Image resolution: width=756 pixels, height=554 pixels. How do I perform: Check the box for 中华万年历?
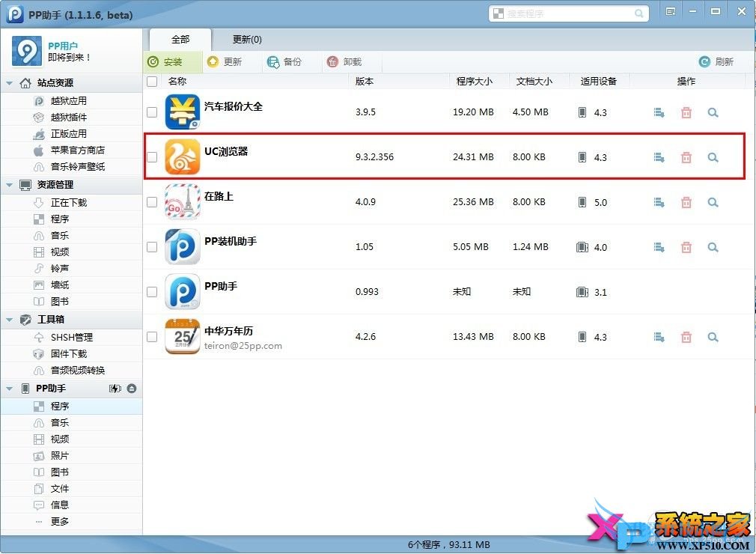pyautogui.click(x=152, y=337)
